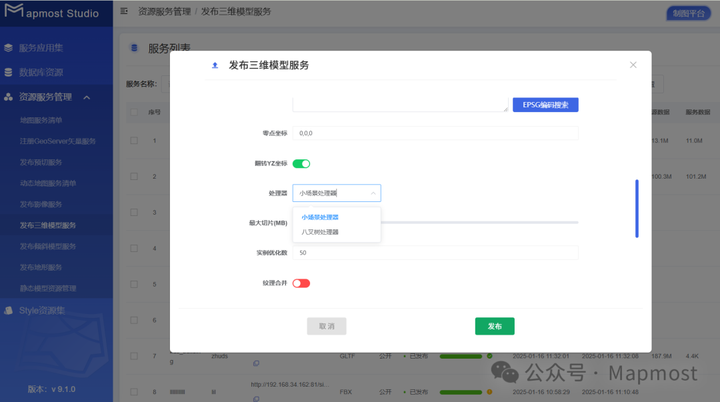Click the 实例优化数 input showing 50

(x=435, y=253)
